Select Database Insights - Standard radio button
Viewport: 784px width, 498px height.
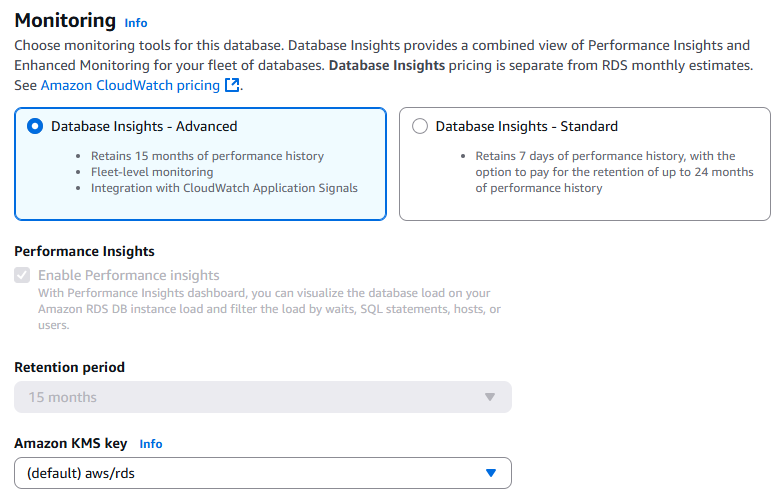pyautogui.click(x=420, y=127)
